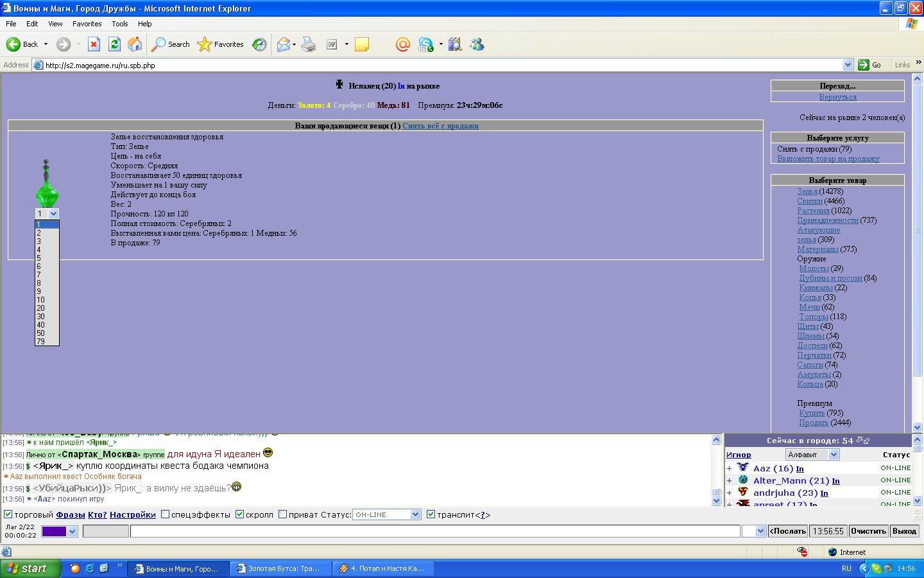This screenshot has height=578, width=924.
Task: Click the Вернуться link
Action: (x=837, y=97)
